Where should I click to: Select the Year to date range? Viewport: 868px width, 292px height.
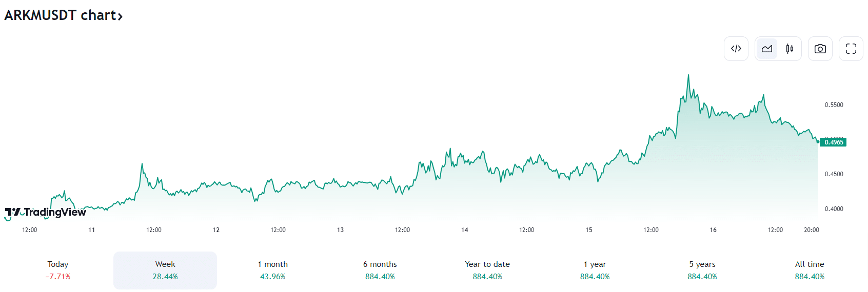coord(487,270)
